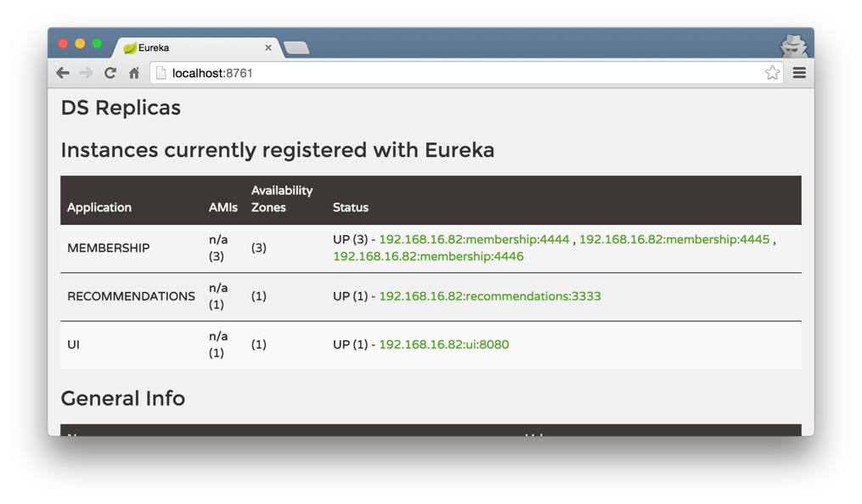Click the red close window button
The width and height of the screenshot is (862, 504).
tap(63, 43)
